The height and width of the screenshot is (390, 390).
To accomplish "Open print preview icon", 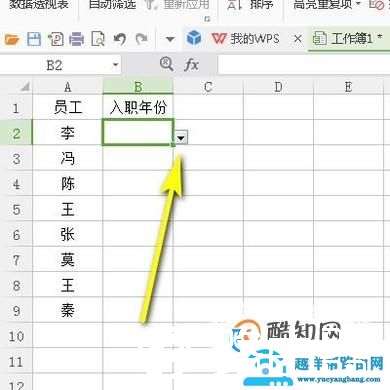I will 98,39.
